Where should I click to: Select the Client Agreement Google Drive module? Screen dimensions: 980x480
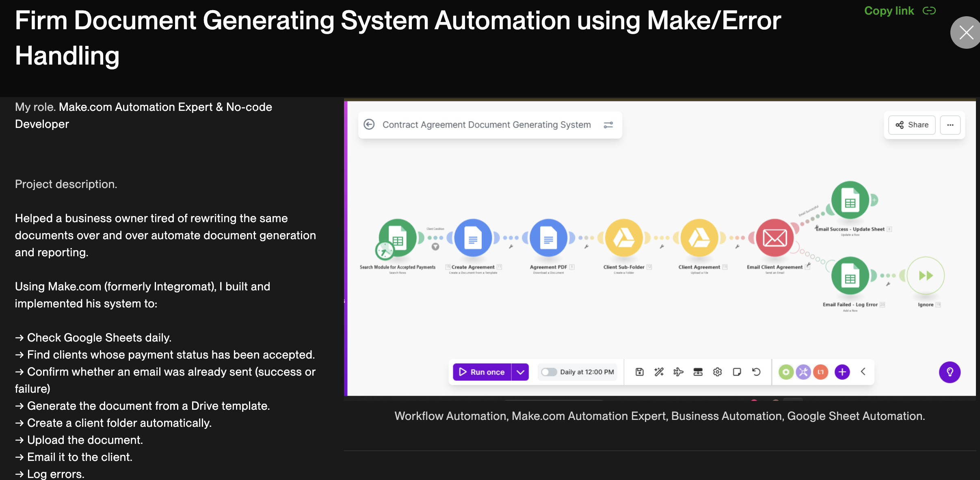coord(699,238)
